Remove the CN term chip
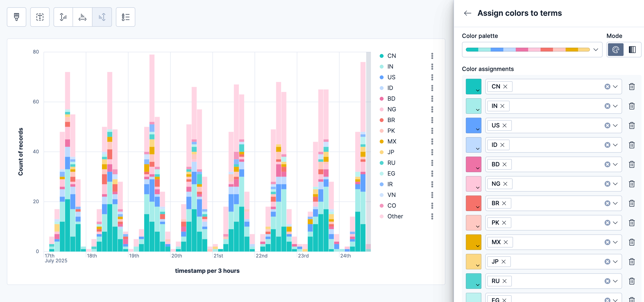 (x=506, y=86)
